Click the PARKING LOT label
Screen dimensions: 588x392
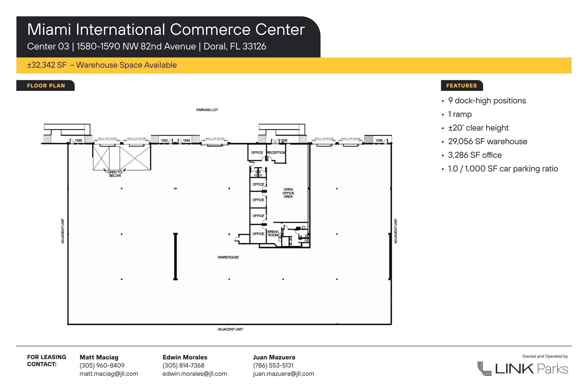[207, 110]
